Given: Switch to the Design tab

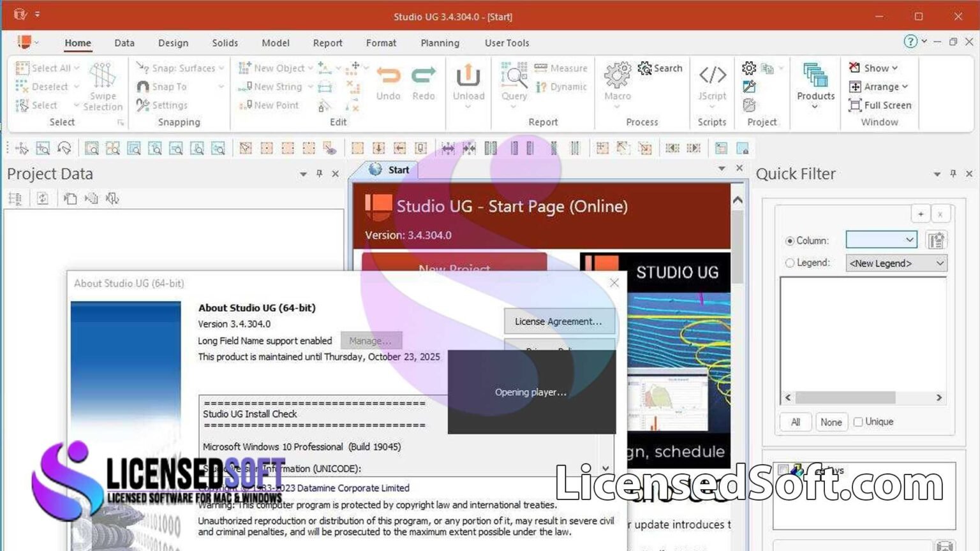Looking at the screenshot, I should point(173,43).
